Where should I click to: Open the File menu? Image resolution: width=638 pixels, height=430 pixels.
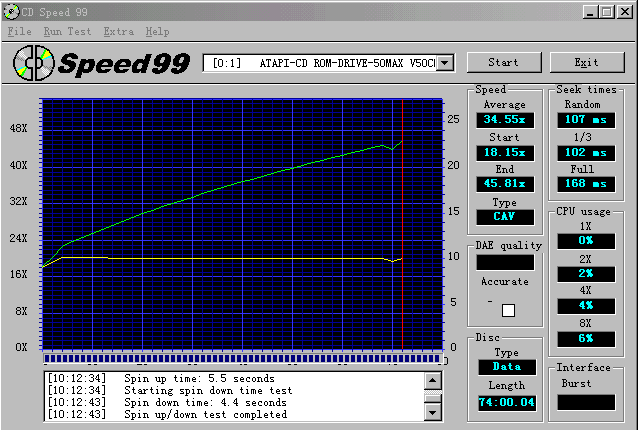tap(19, 32)
